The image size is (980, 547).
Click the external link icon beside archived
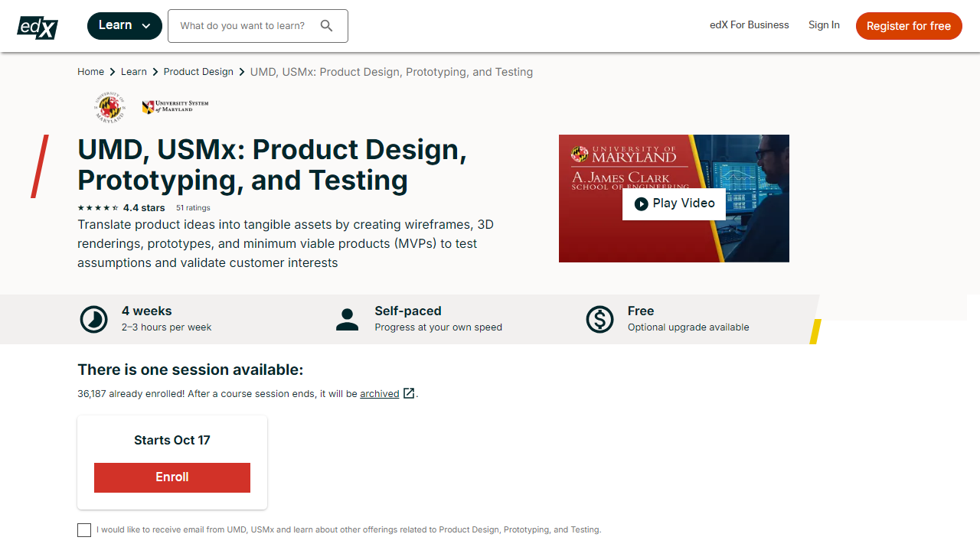coord(409,393)
